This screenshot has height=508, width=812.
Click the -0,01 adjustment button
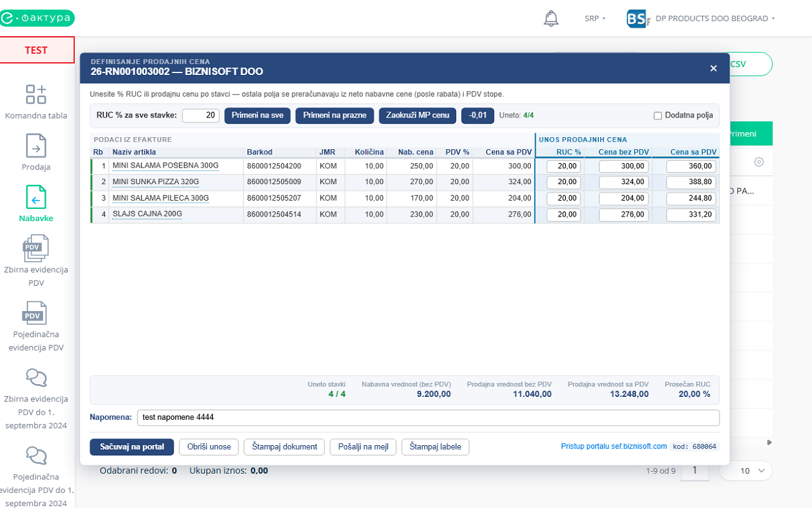(477, 116)
